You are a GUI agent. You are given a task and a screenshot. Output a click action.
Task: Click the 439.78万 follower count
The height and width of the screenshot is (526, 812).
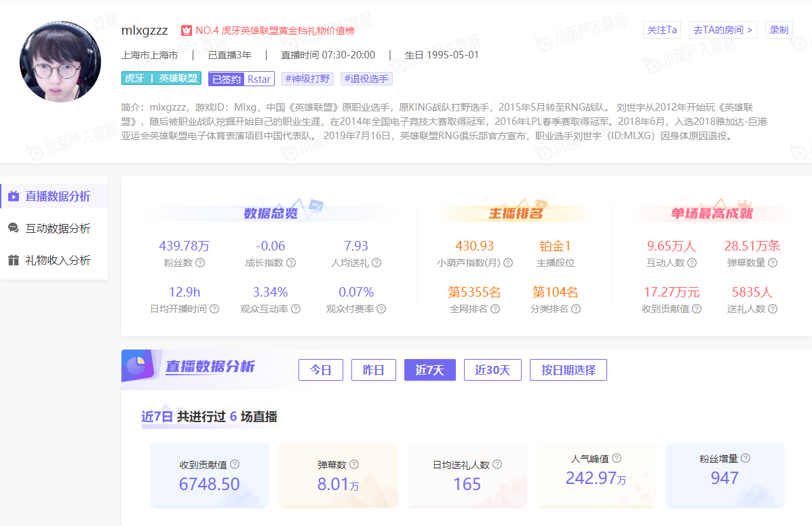pyautogui.click(x=185, y=246)
